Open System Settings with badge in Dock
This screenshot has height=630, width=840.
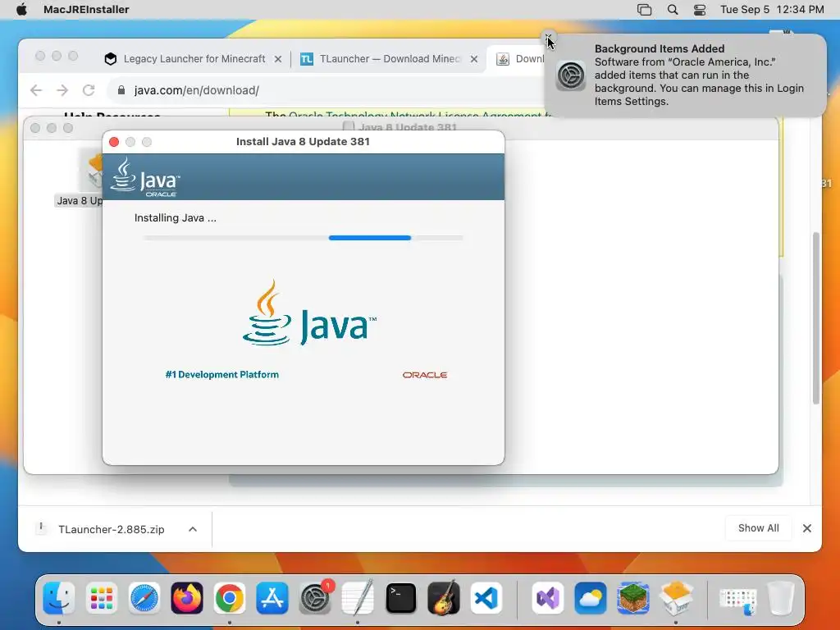point(316,598)
